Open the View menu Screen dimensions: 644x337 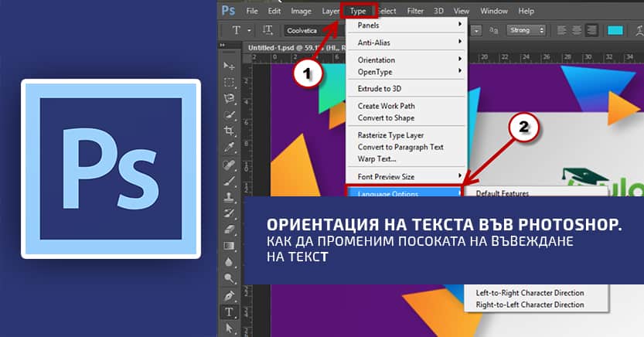click(462, 11)
